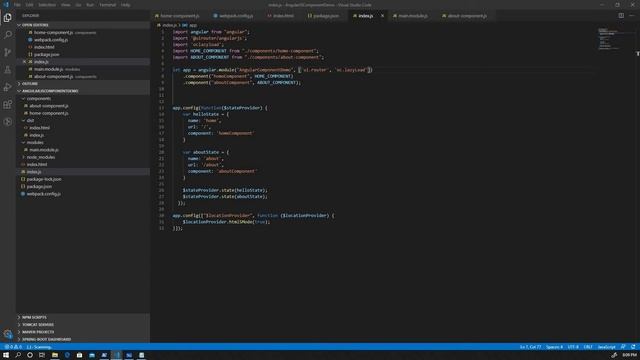This screenshot has height=360, width=640.
Task: Click the code minimap overview
Action: pyautogui.click(x=610, y=39)
